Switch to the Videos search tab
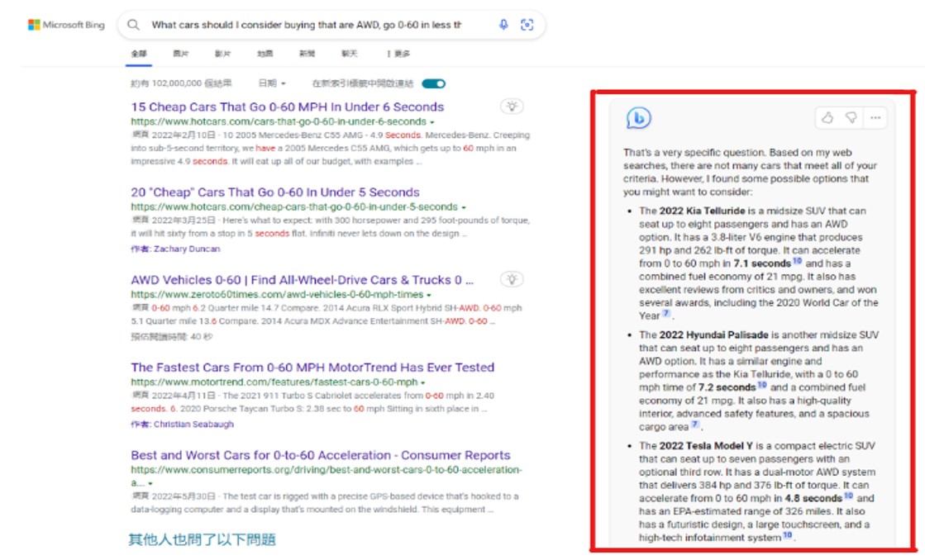 [x=222, y=54]
